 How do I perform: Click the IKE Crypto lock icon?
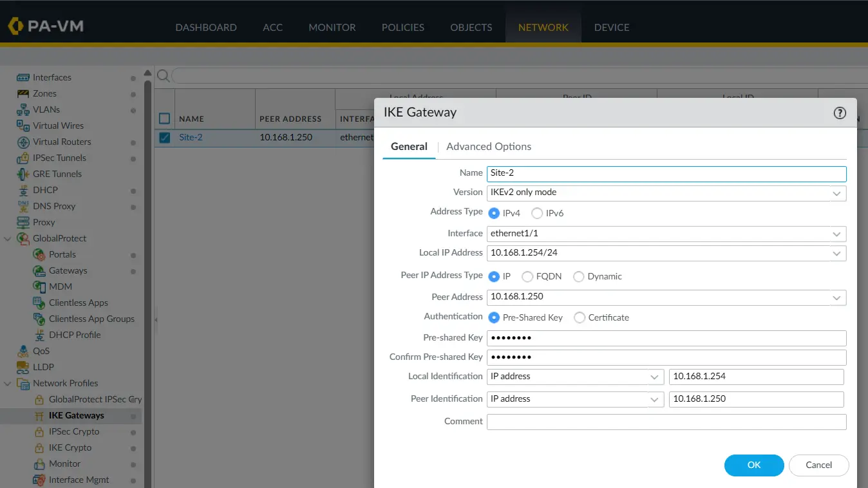[39, 447]
